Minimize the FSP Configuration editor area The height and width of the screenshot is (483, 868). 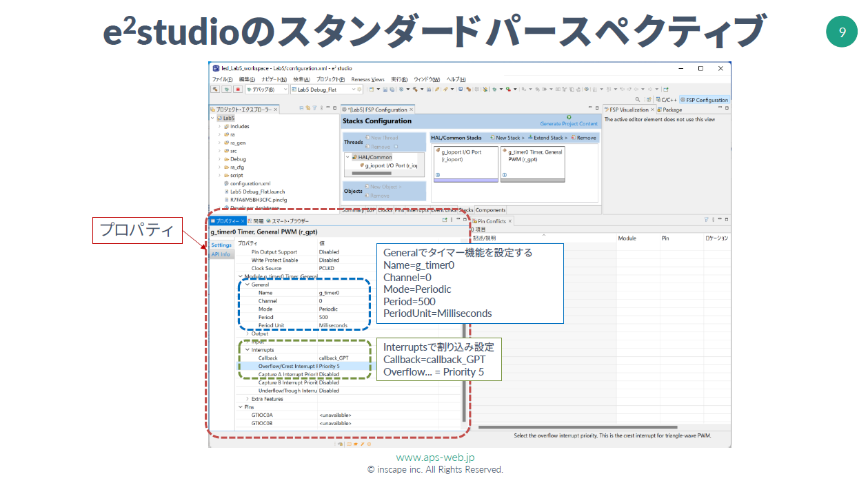point(590,109)
